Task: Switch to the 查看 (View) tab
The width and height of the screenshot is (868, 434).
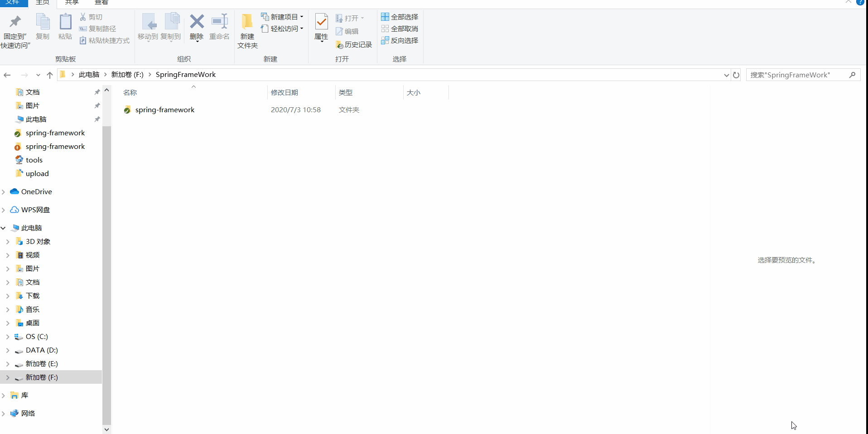Action: [101, 3]
